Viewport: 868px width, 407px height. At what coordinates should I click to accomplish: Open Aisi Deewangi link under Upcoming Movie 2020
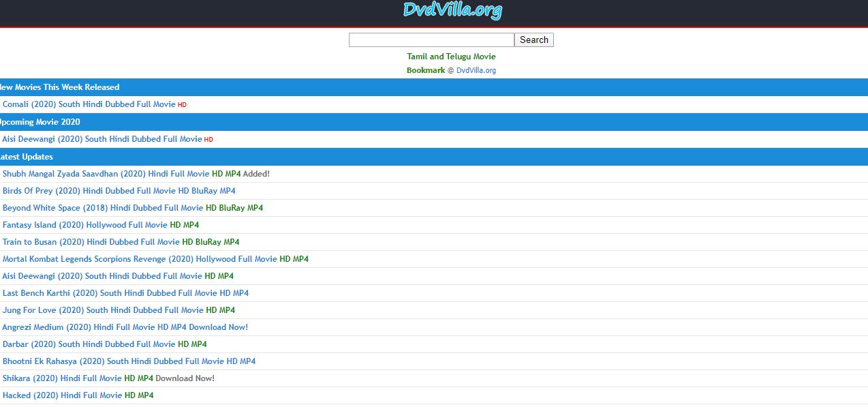pos(102,139)
